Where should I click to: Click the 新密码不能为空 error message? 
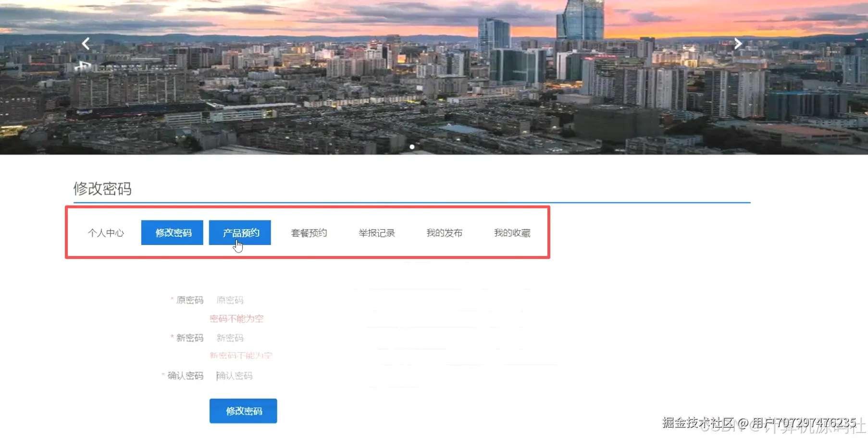240,355
